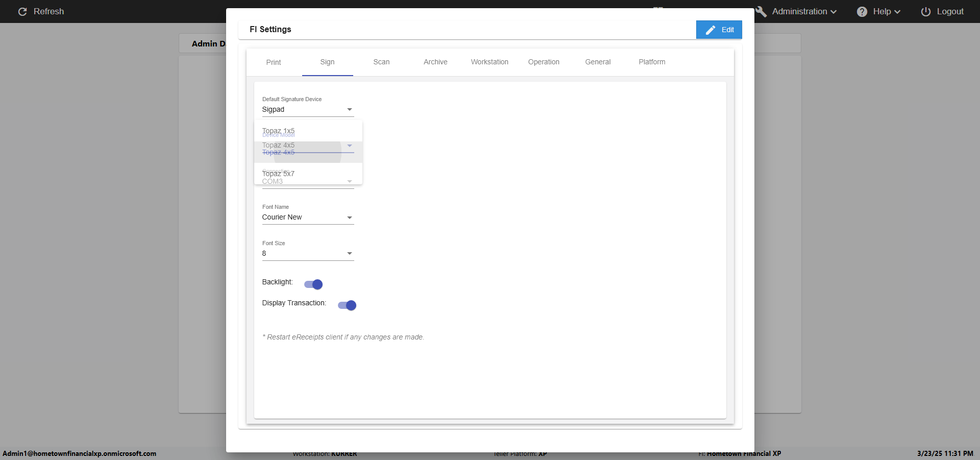Click the restart eReceipts client note
Image resolution: width=980 pixels, height=460 pixels.
[344, 337]
